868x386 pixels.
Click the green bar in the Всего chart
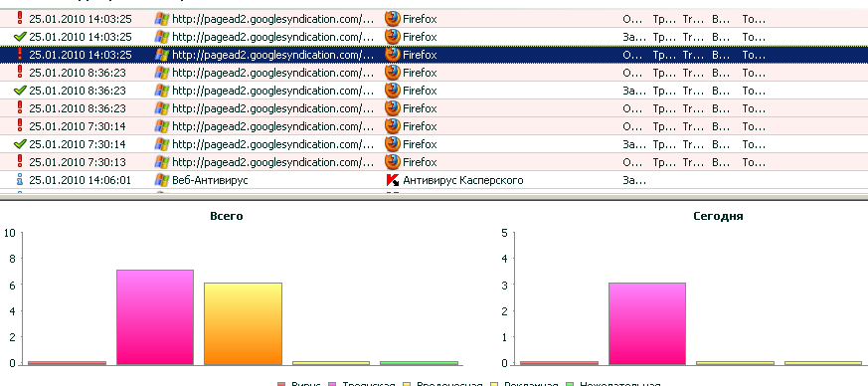point(419,363)
